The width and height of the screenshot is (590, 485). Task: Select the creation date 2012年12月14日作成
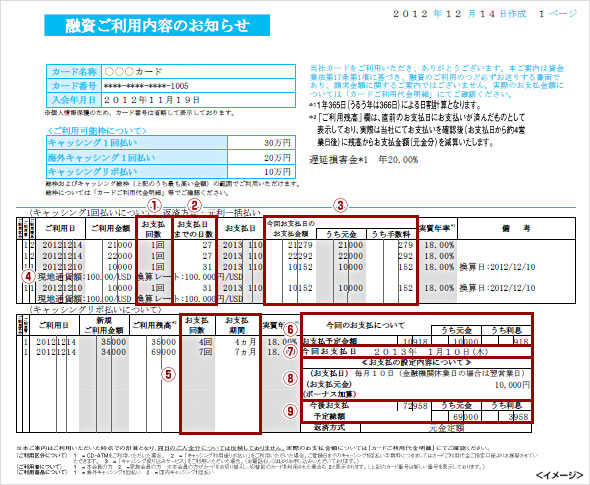point(459,14)
